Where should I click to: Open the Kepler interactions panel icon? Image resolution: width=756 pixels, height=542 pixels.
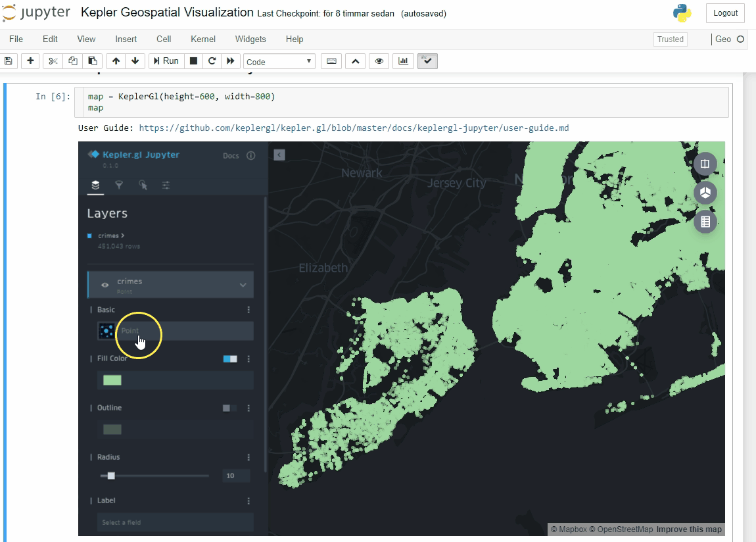[143, 185]
